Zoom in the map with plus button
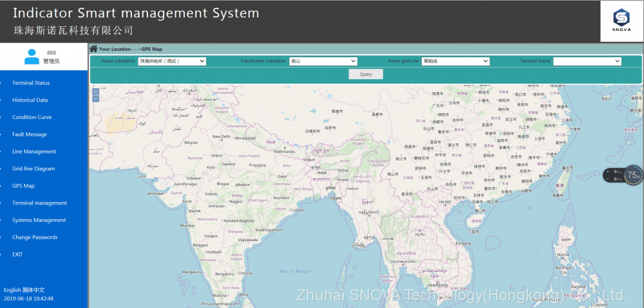The image size is (644, 308). 96,92
